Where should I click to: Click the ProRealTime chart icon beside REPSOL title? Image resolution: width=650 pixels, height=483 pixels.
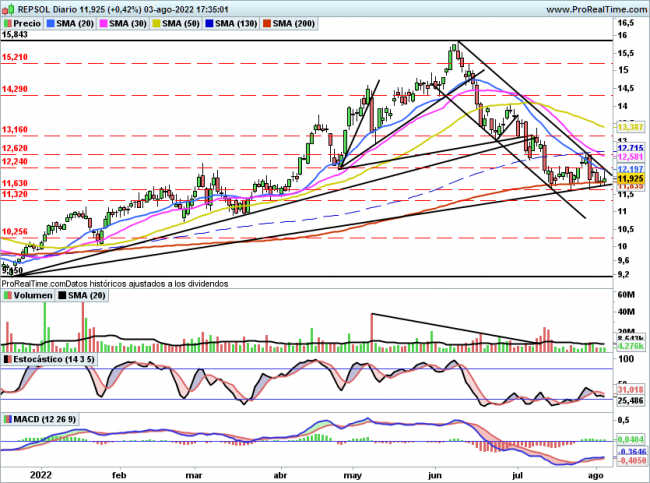click(8, 8)
